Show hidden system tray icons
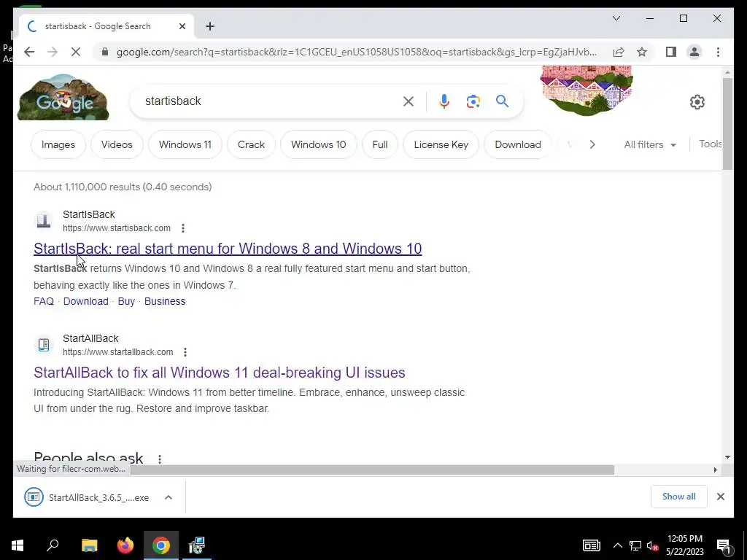This screenshot has height=560, width=747. tap(617, 545)
